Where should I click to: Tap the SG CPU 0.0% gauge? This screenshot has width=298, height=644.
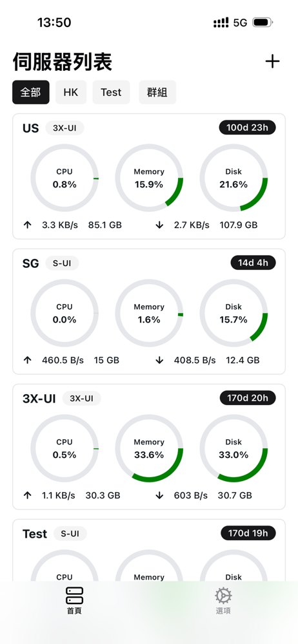coord(65,313)
